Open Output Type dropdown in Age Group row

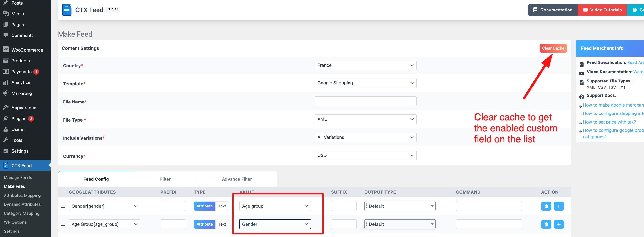click(x=400, y=224)
